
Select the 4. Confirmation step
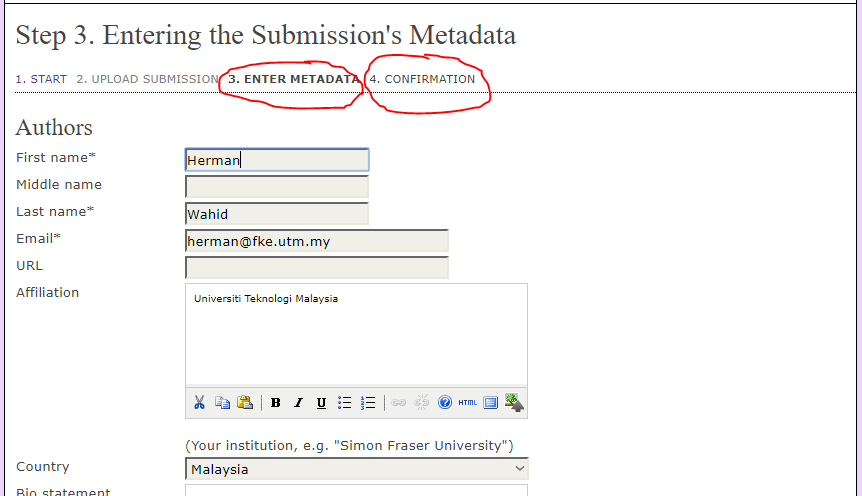point(422,79)
